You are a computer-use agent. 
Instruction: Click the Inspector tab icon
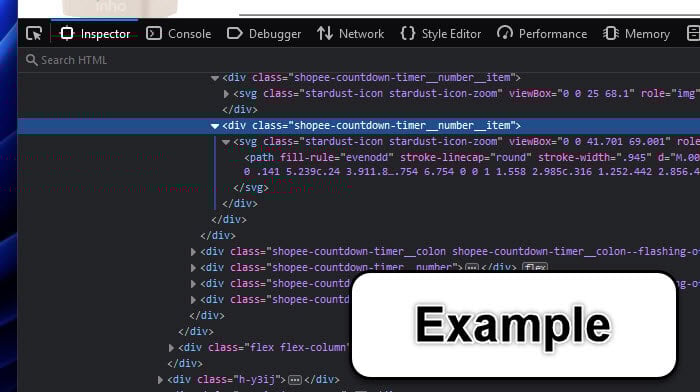pyautogui.click(x=67, y=33)
